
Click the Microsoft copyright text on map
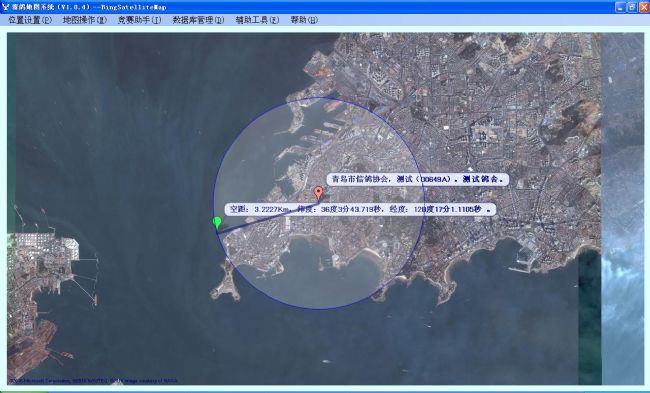coord(93,380)
